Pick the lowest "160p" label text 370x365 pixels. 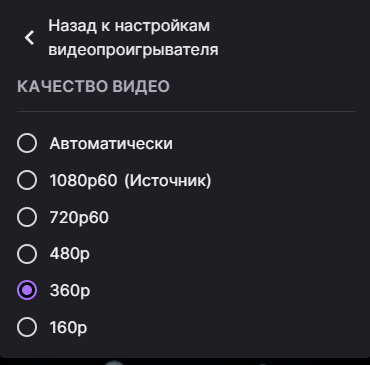[68, 327]
